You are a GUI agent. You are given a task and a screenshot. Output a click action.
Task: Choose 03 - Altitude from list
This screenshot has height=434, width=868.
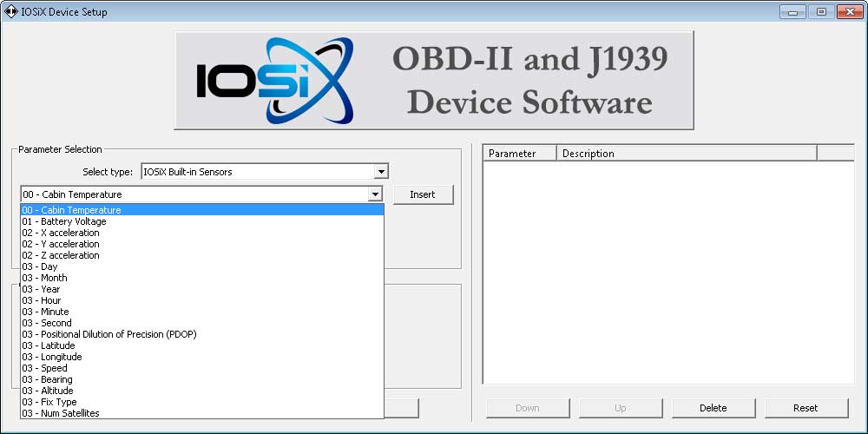[202, 391]
